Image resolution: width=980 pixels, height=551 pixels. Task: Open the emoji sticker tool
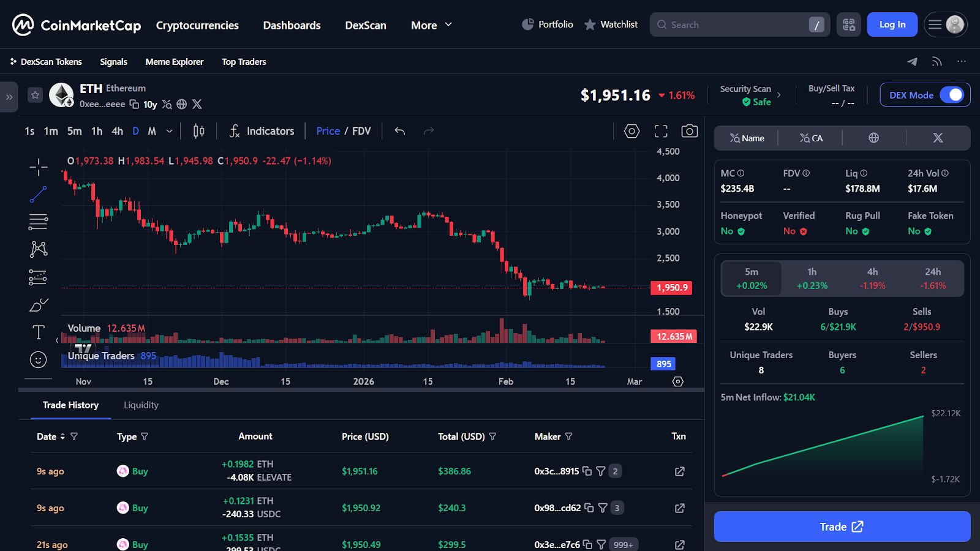click(x=37, y=360)
